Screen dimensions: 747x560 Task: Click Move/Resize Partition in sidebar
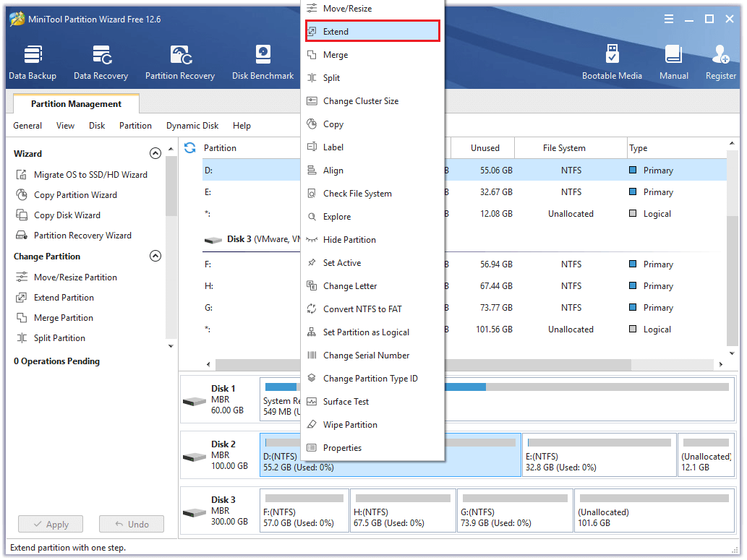(67, 277)
